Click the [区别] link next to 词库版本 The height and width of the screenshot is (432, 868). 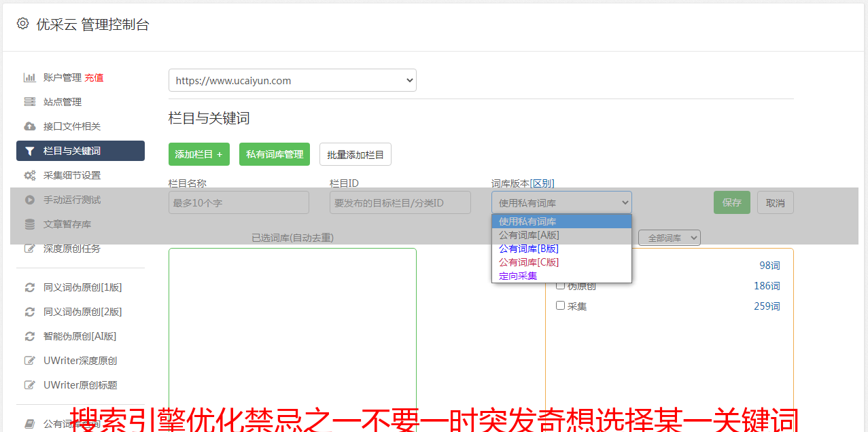tap(542, 183)
